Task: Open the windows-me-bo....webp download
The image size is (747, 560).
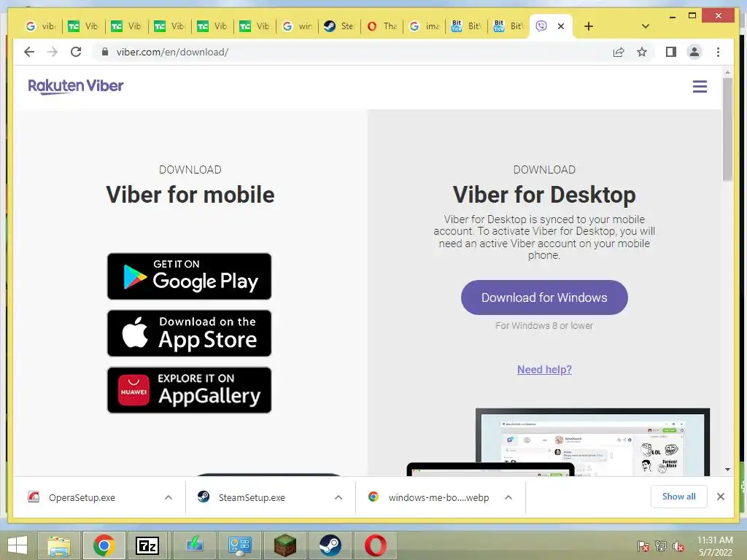Action: pyautogui.click(x=438, y=497)
